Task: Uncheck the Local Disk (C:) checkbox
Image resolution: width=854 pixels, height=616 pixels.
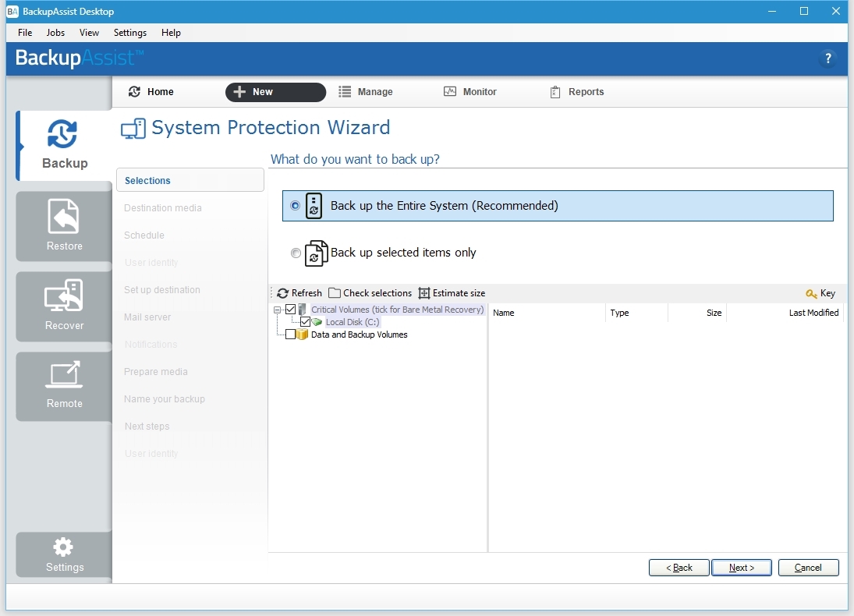Action: click(x=305, y=322)
